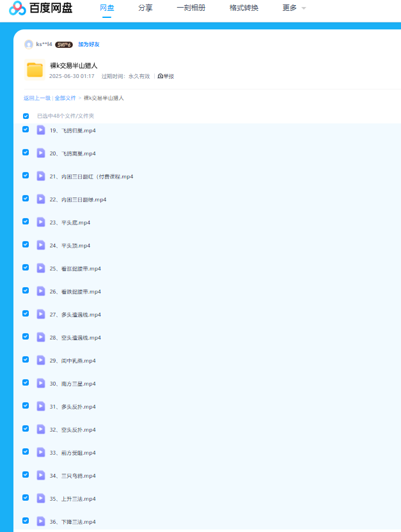Viewport: 401px width, 532px height.
Task: Click the video icon for file 29
Action: [x=41, y=360]
